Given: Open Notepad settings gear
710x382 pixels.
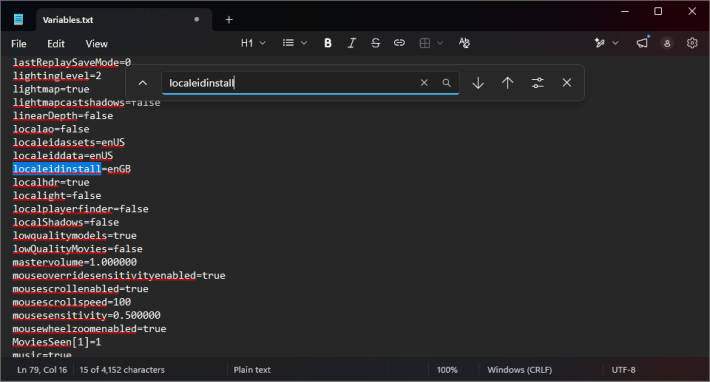Looking at the screenshot, I should tap(692, 43).
